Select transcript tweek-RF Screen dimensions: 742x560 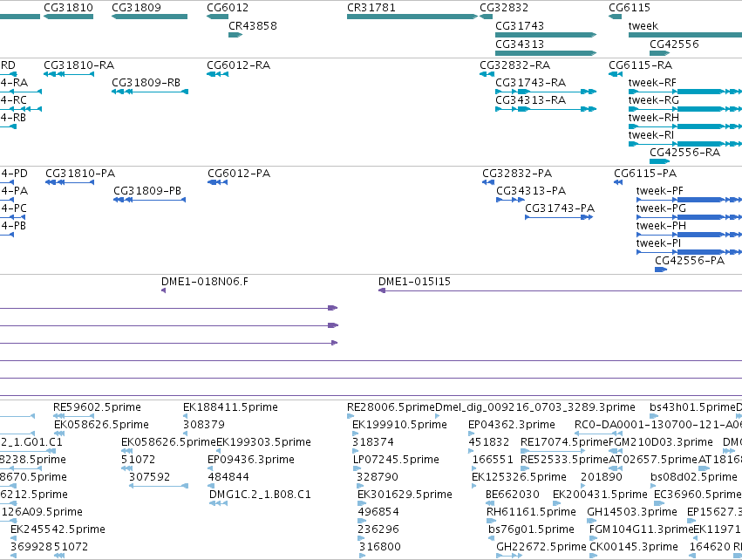tap(652, 82)
